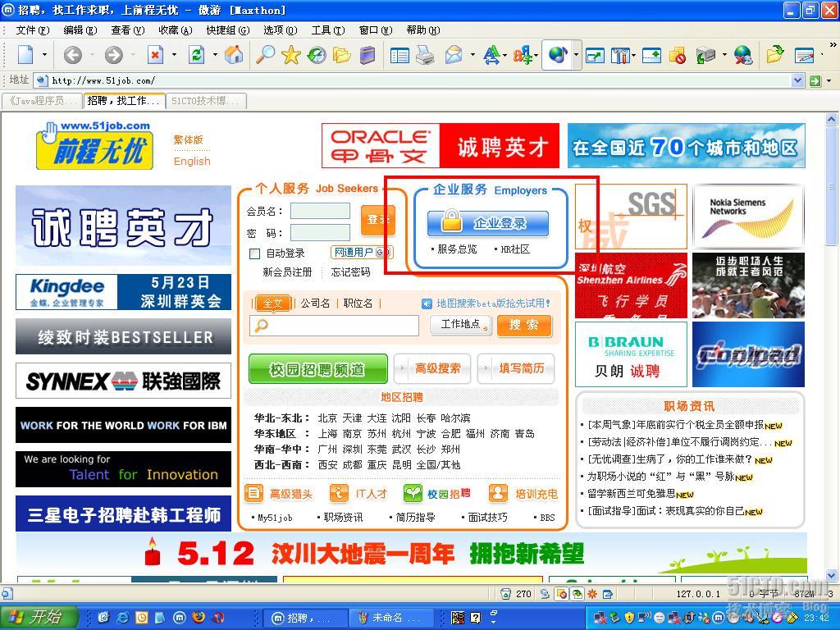Open mail with the envelope toolbar icon
Viewport: 840px width, 630px height.
pos(453,55)
